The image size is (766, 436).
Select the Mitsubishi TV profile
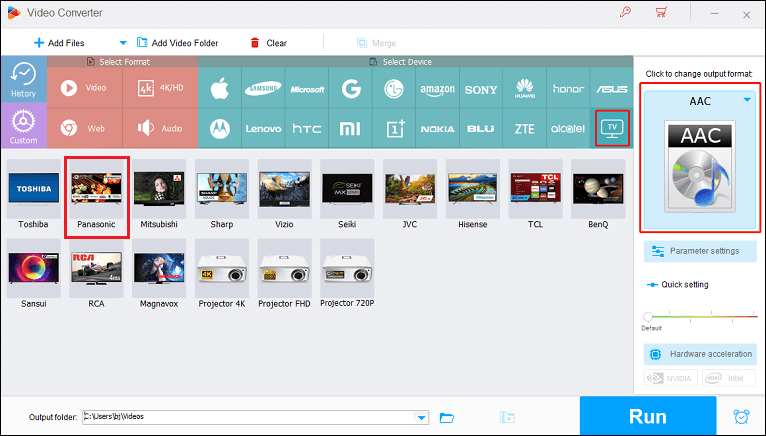click(159, 196)
